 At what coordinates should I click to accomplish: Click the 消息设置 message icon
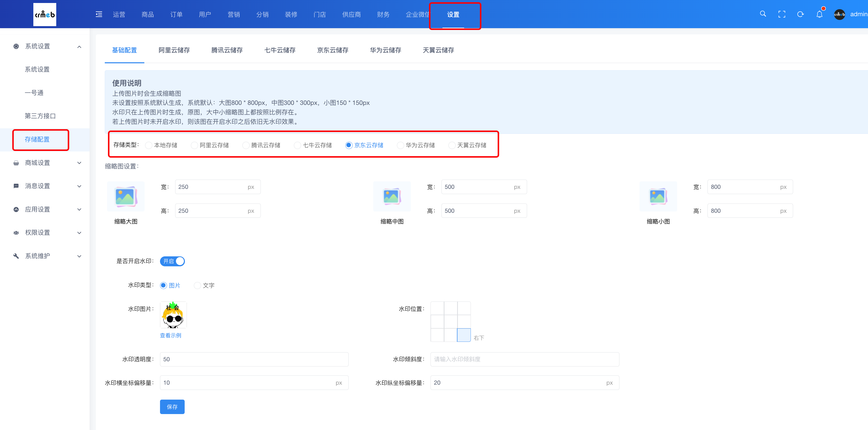pyautogui.click(x=16, y=186)
